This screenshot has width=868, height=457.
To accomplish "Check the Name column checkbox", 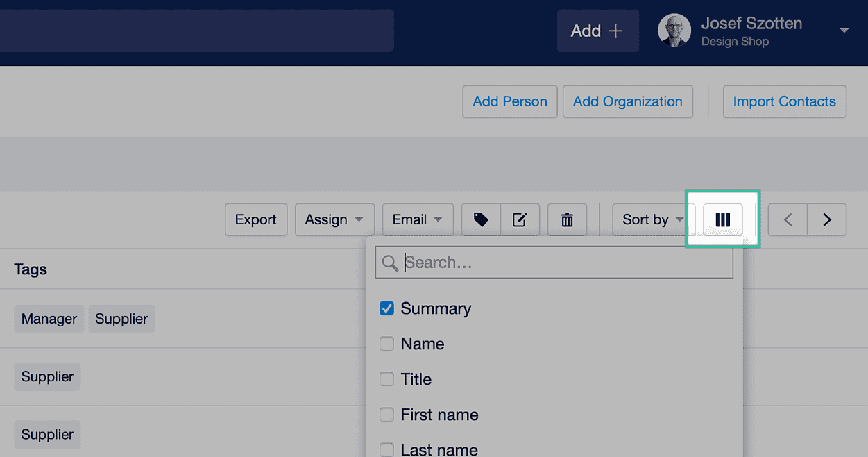I will pyautogui.click(x=386, y=344).
